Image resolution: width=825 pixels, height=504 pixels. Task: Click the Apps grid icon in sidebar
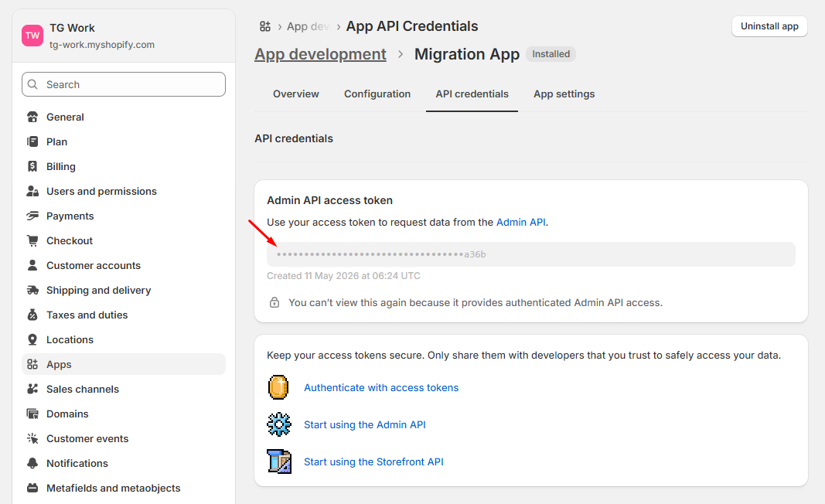[32, 364]
